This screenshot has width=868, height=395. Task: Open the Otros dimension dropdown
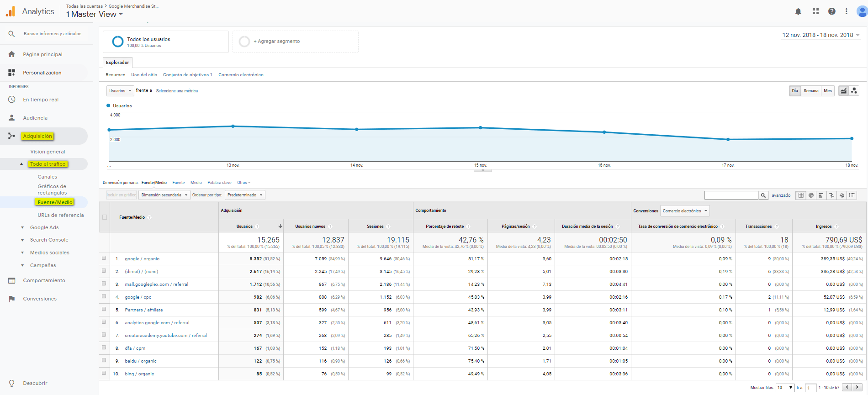pos(244,183)
